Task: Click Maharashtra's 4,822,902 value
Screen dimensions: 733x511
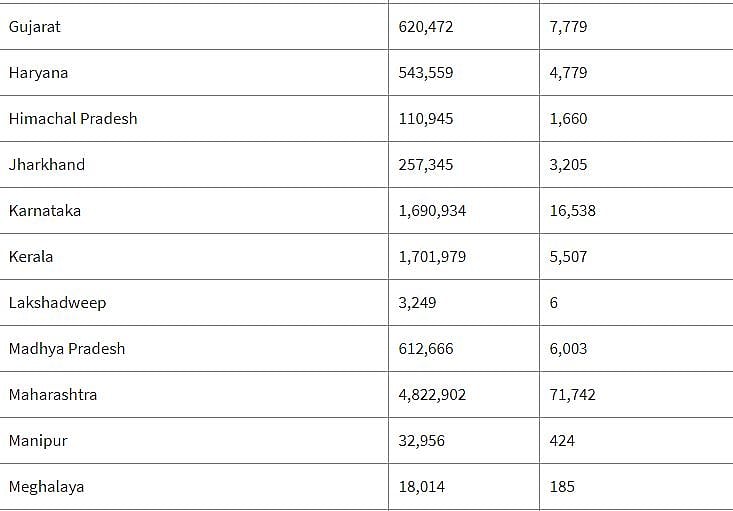Action: point(432,395)
